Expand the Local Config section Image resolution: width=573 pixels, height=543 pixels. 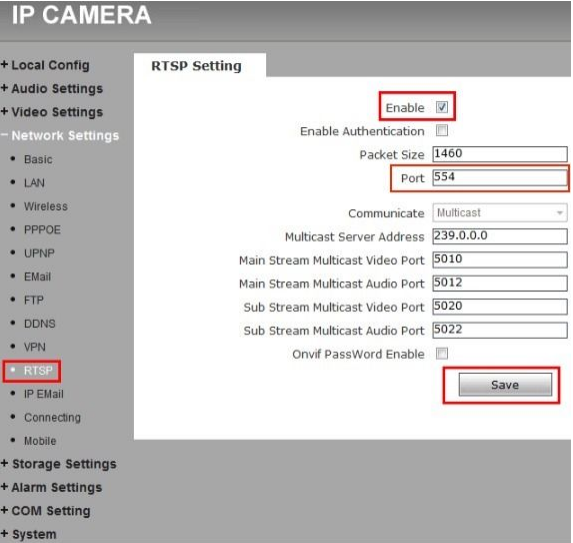click(x=45, y=65)
